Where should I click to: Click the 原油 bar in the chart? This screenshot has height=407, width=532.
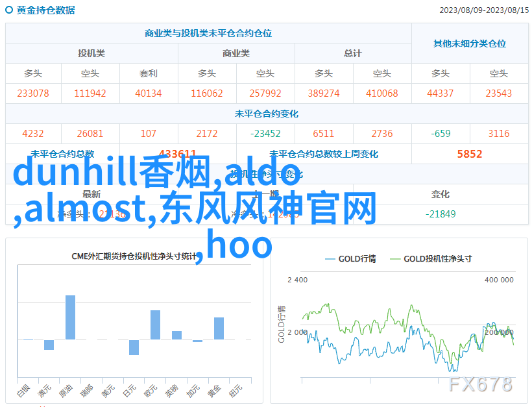click(x=70, y=317)
